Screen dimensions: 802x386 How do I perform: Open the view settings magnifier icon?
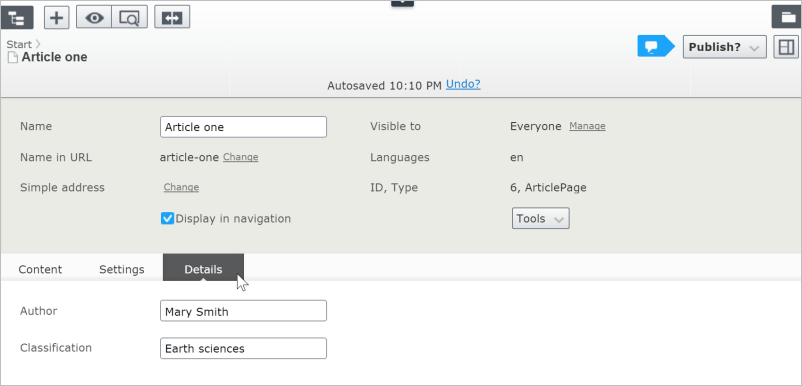(129, 17)
